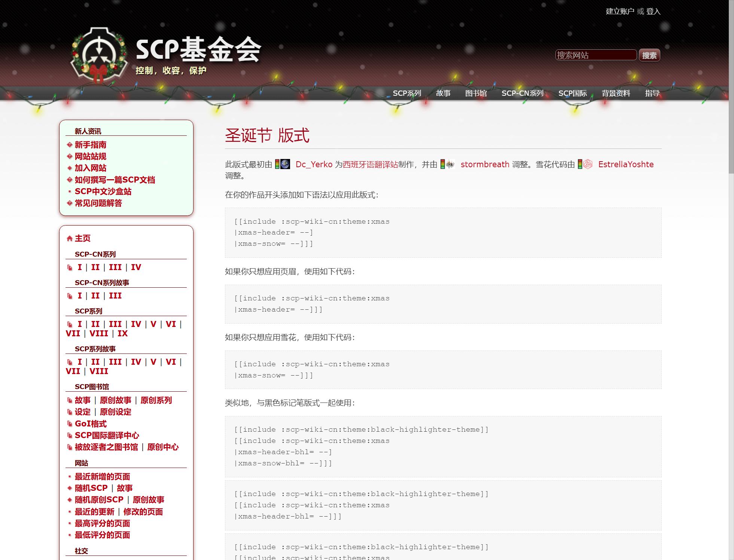The height and width of the screenshot is (560, 734).
Task: Click the 建立账户 create account link
Action: (x=620, y=11)
